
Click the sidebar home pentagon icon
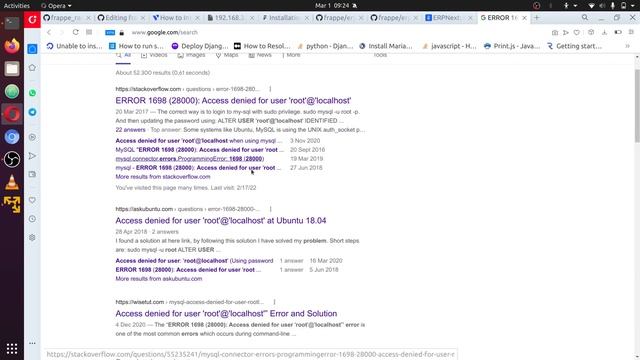(x=32, y=68)
